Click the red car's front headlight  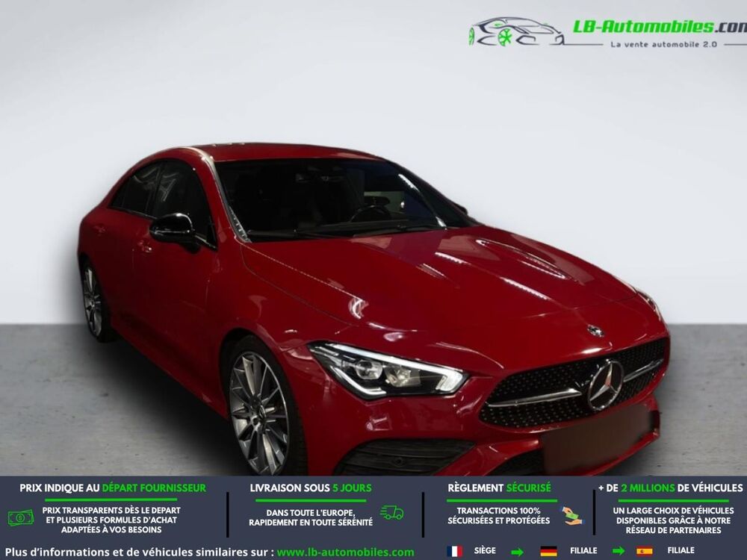(388, 370)
